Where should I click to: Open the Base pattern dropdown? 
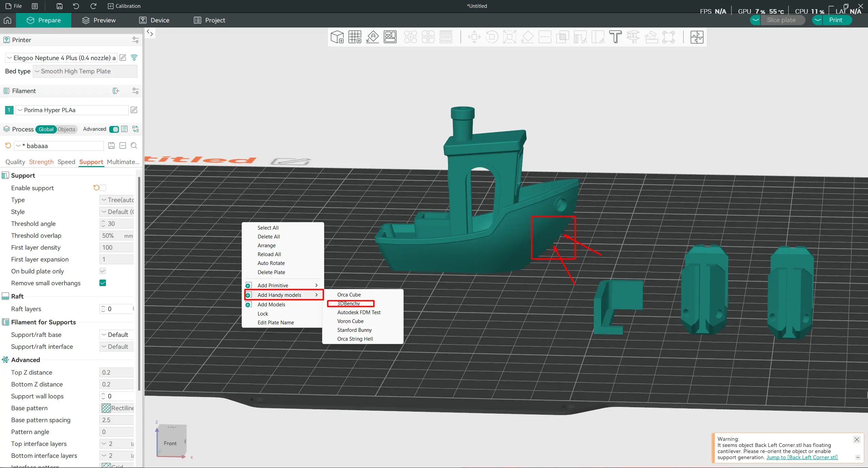pos(116,408)
